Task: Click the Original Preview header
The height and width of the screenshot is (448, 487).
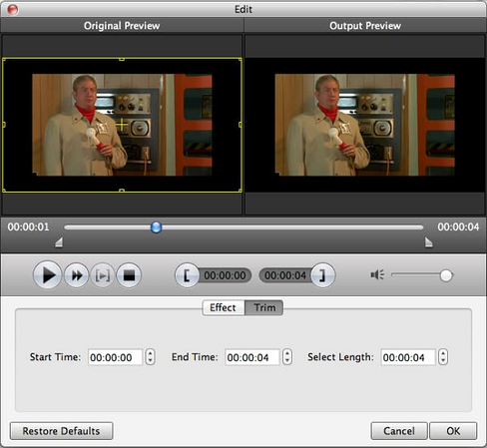Action: (x=122, y=26)
